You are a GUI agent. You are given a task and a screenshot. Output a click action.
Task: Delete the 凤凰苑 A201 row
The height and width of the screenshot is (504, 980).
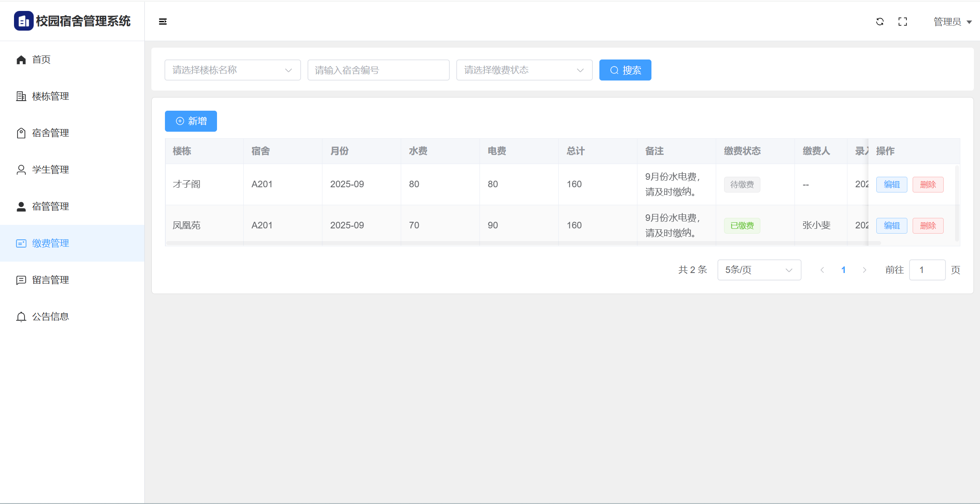tap(927, 226)
